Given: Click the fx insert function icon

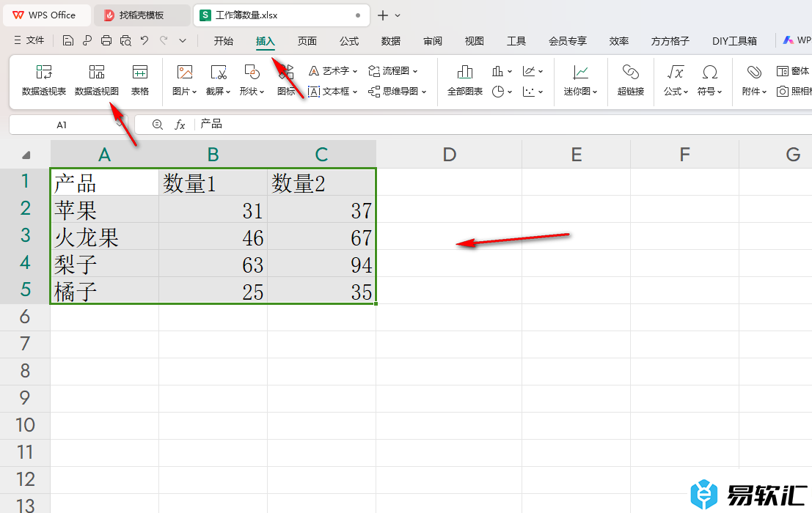Looking at the screenshot, I should tap(180, 125).
